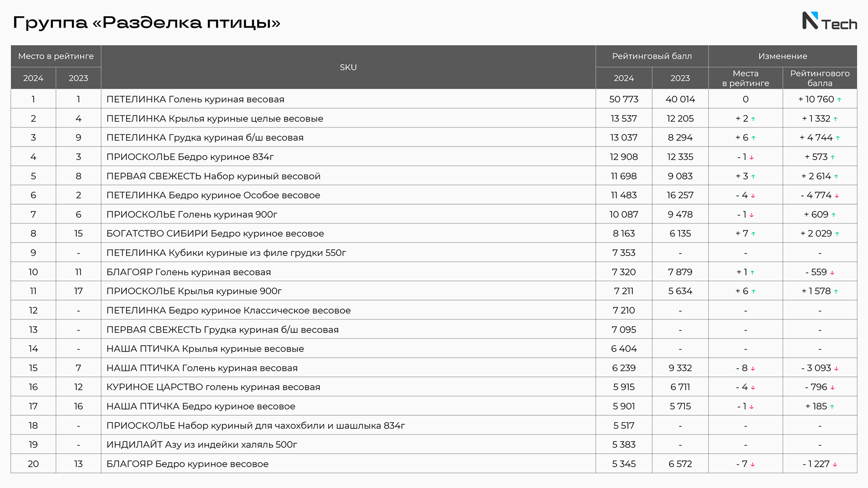The width and height of the screenshot is (868, 488).
Task: Select 'ПРИОСКОЛЬЕ Набор куриный для чахохбили' row
Action: tap(434, 426)
